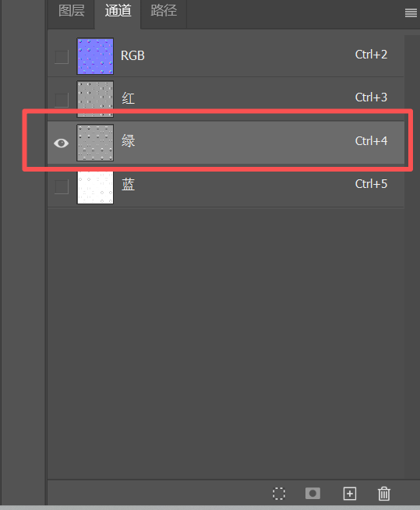
Task: Click the RGB channel thumbnail
Action: pos(95,56)
